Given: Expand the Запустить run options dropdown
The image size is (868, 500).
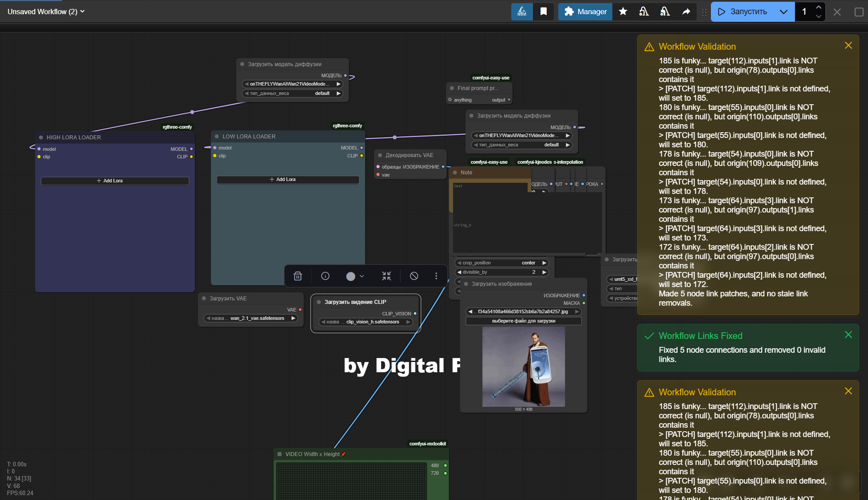Looking at the screenshot, I should click(x=784, y=12).
